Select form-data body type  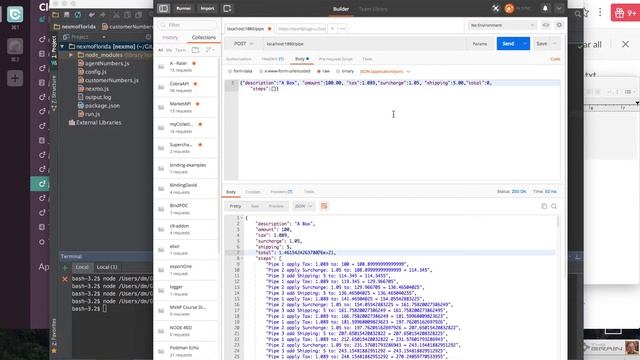tap(240, 71)
